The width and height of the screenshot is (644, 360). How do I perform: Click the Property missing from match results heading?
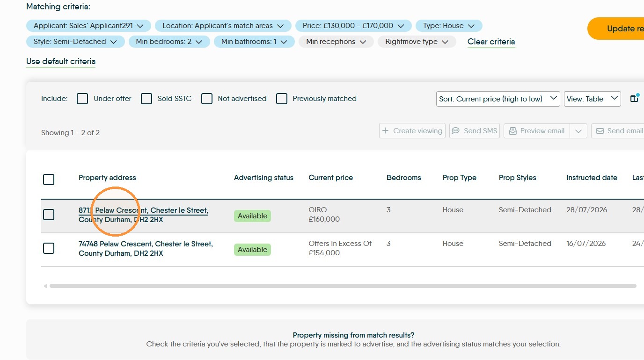(353, 335)
